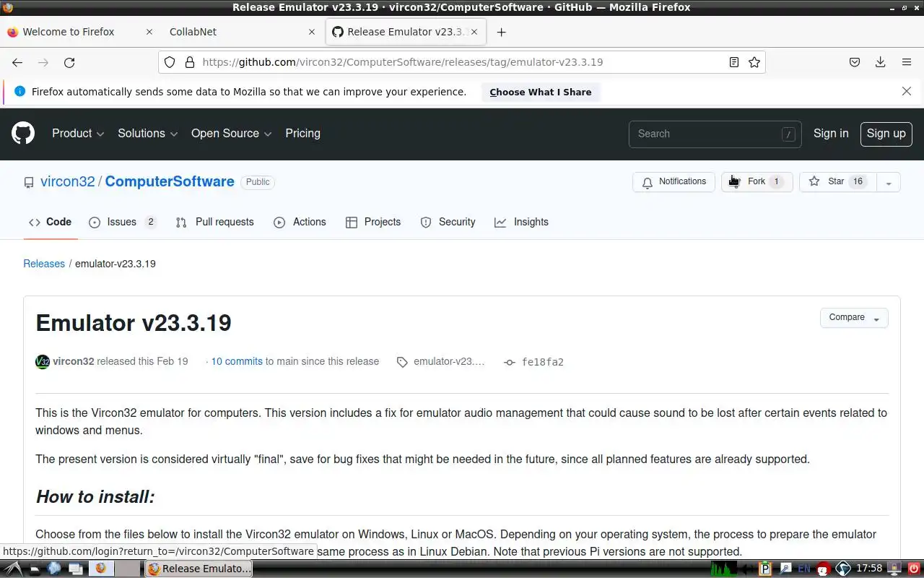Toggle reader view in address bar

coord(734,62)
